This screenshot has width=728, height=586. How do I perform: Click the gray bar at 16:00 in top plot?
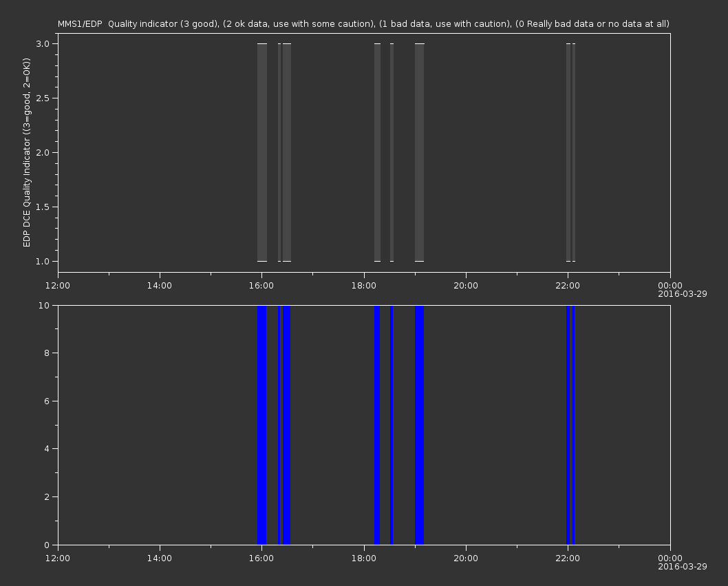click(x=262, y=152)
